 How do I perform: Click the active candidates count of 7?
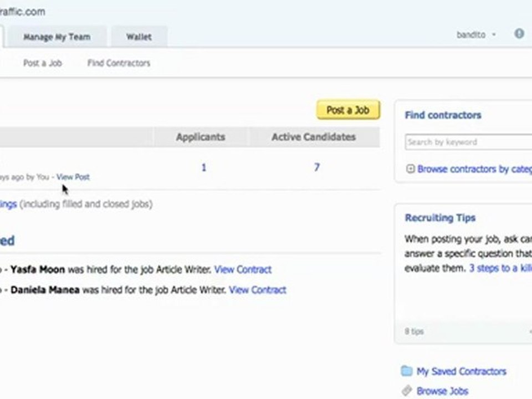[x=316, y=167]
